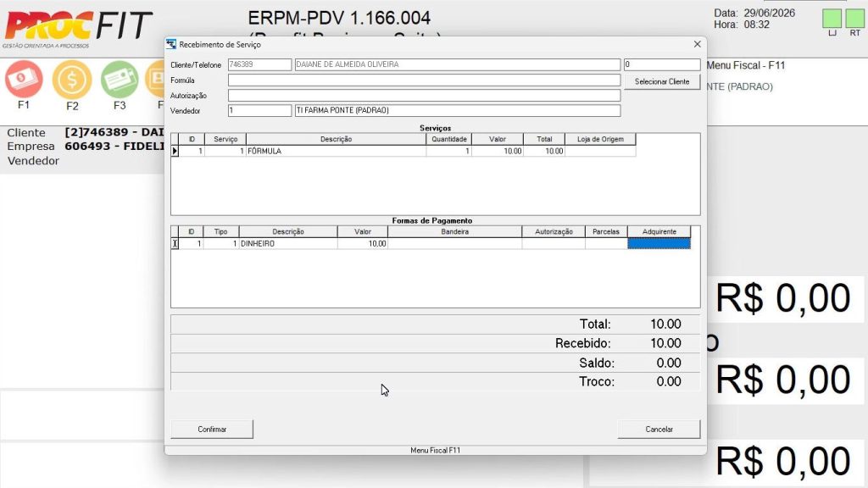Click the FÓRMULA row Total cell 10.00

tap(544, 151)
